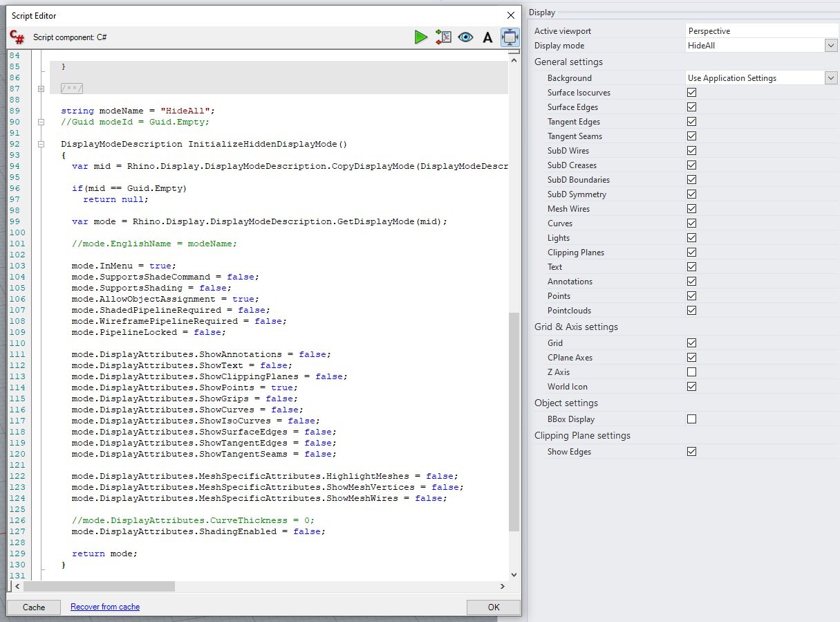Hide the Grid using its checkbox
The image size is (840, 622).
click(691, 343)
